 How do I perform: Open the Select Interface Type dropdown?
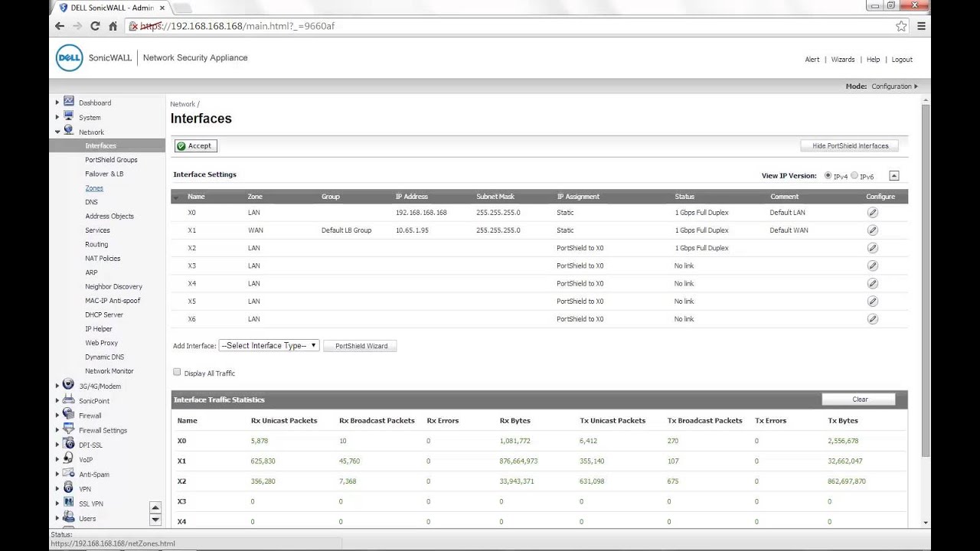pos(269,345)
